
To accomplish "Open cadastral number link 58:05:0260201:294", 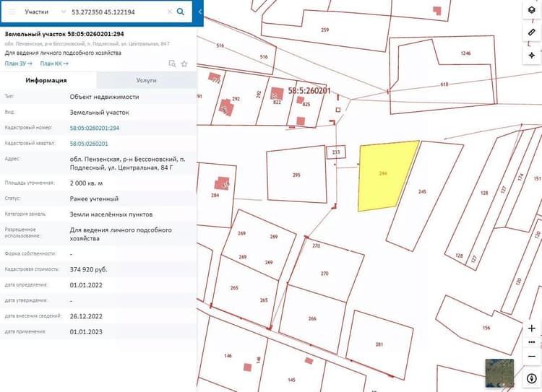I will pyautogui.click(x=95, y=128).
